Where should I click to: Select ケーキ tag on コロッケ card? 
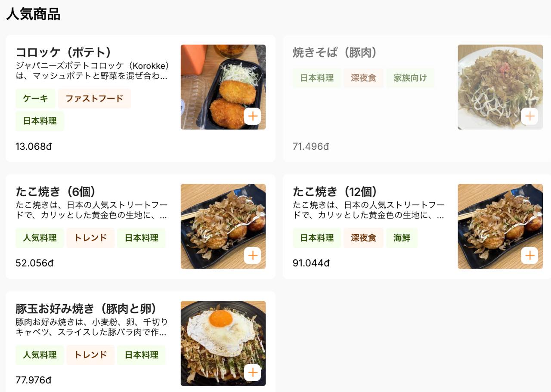(x=36, y=99)
